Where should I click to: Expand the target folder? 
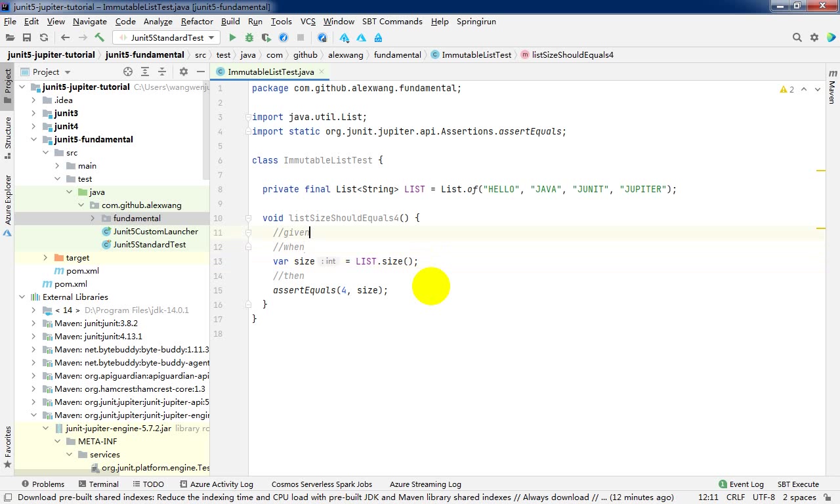pyautogui.click(x=45, y=257)
